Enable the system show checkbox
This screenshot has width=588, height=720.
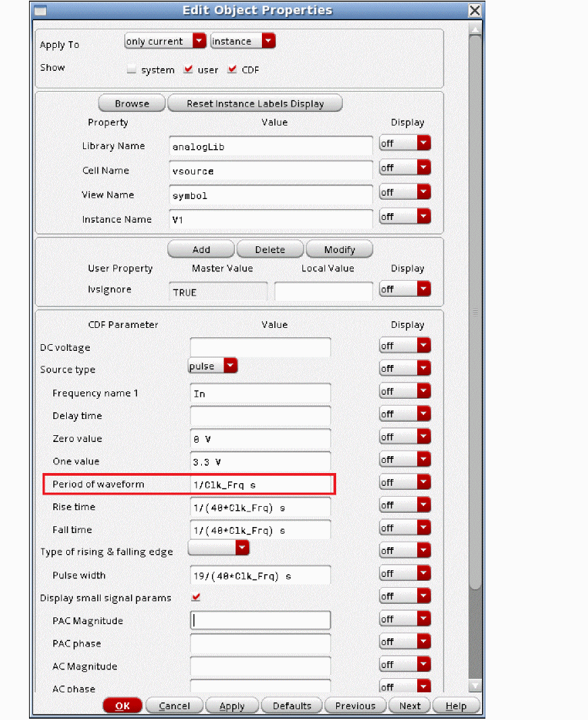point(132,70)
